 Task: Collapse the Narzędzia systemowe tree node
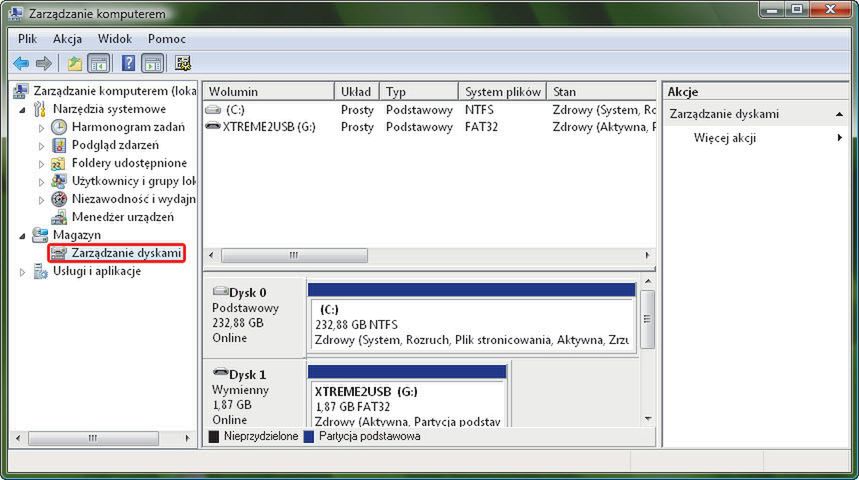tap(22, 110)
